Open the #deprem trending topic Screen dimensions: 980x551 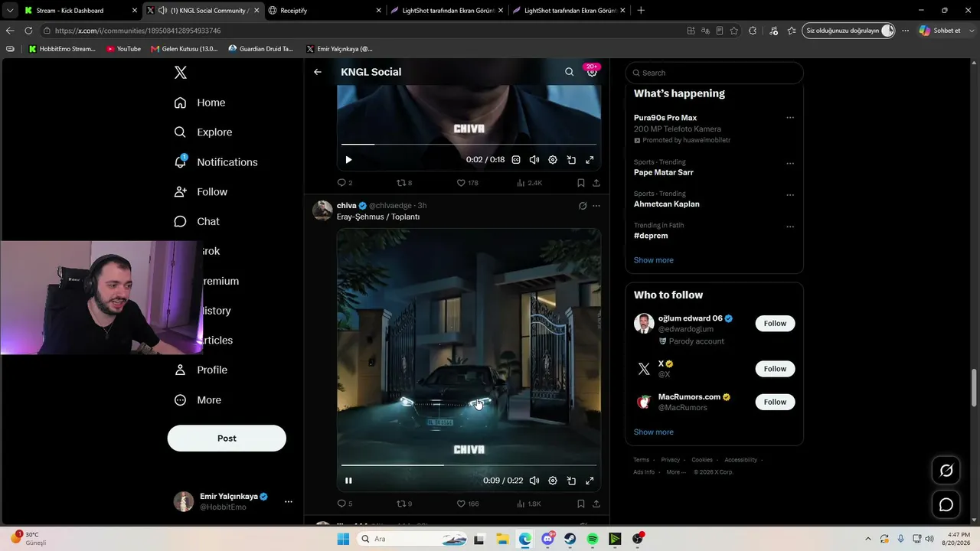pos(650,236)
